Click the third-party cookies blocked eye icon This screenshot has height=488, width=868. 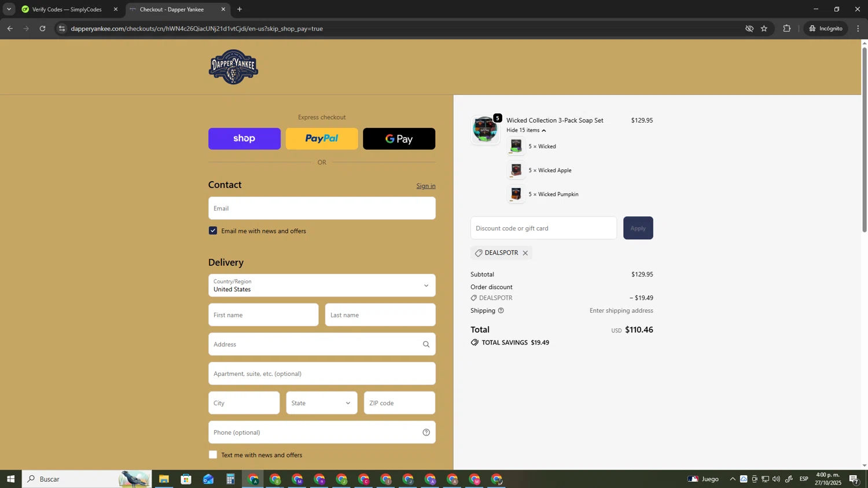tap(749, 28)
